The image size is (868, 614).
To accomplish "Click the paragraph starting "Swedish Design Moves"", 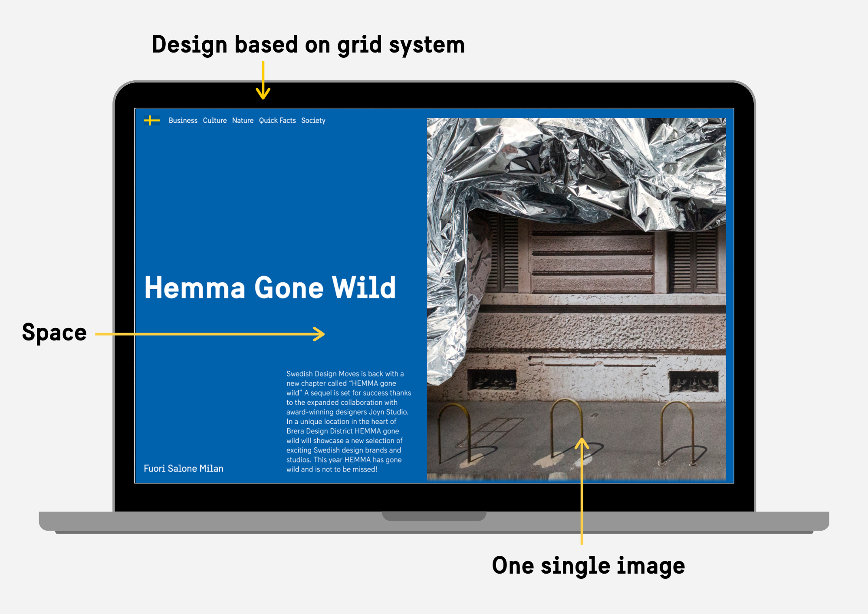I will pyautogui.click(x=349, y=421).
